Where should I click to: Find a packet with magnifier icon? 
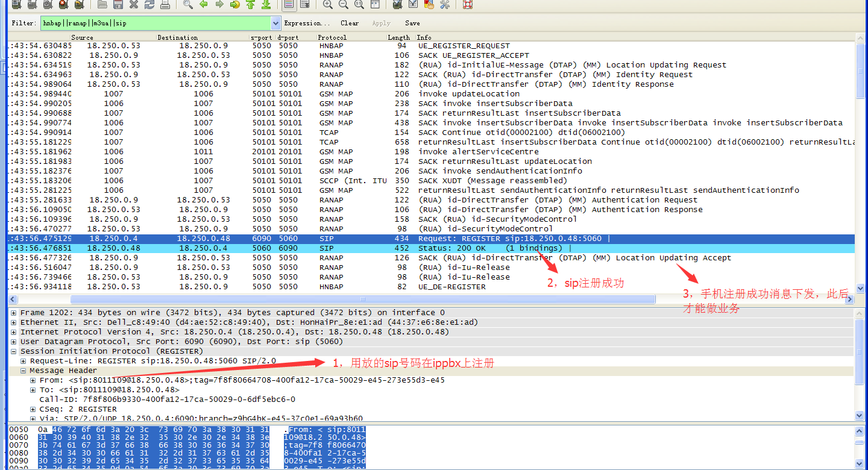(188, 5)
